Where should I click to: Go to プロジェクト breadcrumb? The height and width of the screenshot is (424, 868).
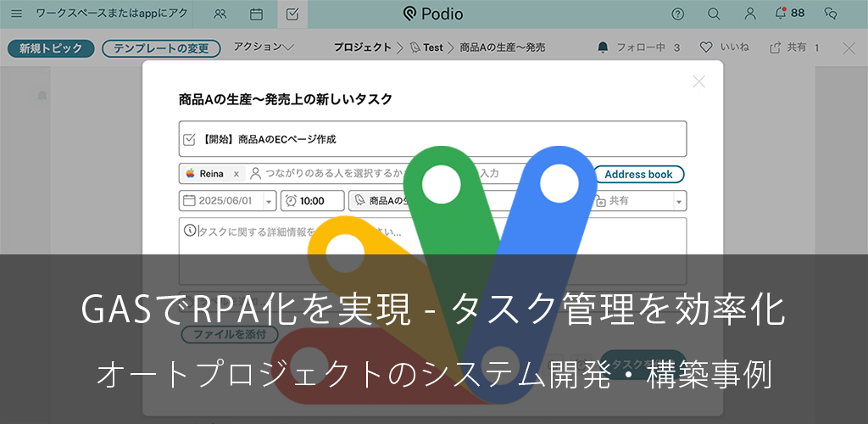(x=362, y=47)
